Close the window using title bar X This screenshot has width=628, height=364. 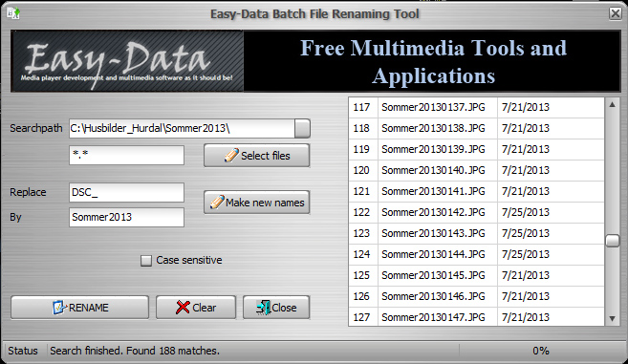pyautogui.click(x=616, y=13)
